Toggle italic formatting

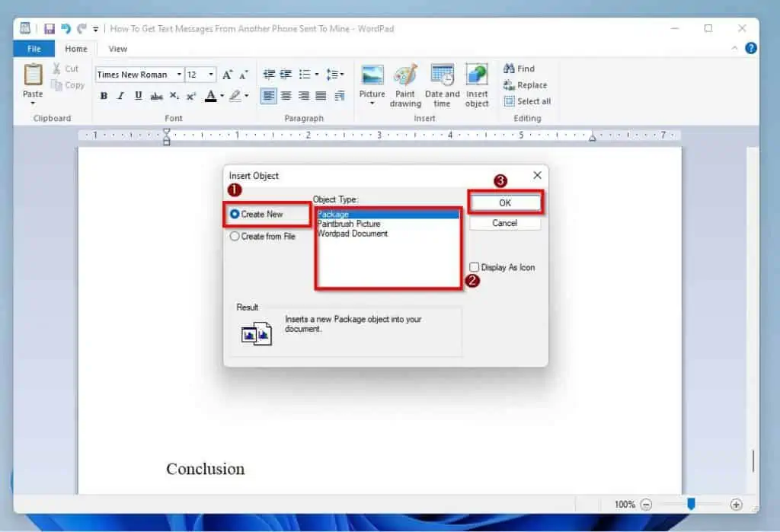click(120, 96)
